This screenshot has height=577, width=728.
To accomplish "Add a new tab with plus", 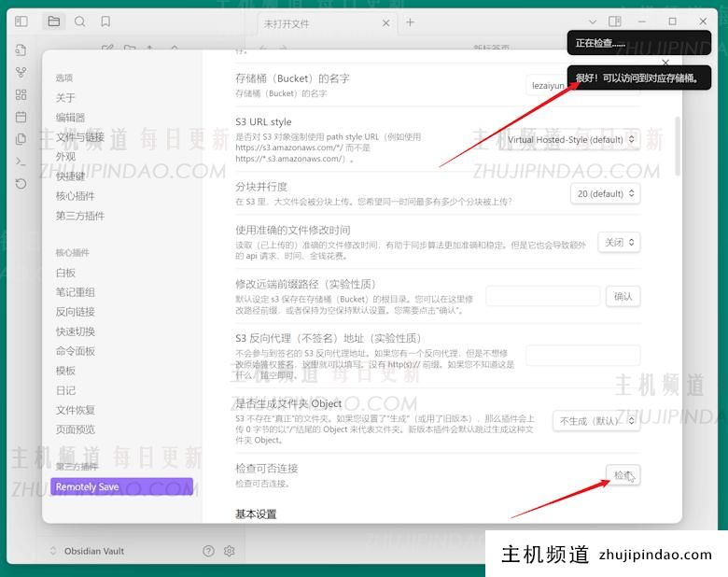I will point(410,22).
